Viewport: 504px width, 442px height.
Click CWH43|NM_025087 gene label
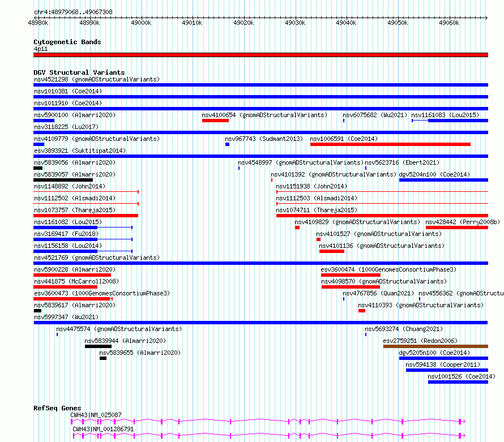(96, 415)
